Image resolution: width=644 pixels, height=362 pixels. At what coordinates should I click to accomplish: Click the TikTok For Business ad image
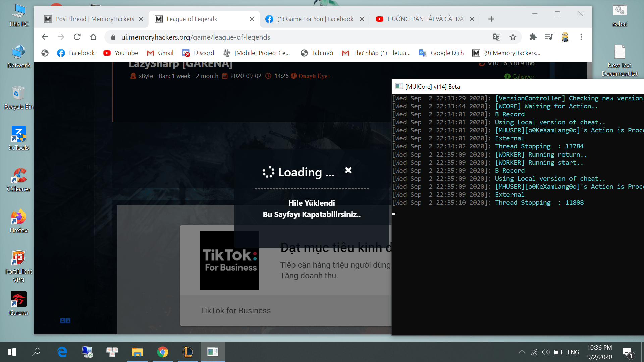[230, 260]
